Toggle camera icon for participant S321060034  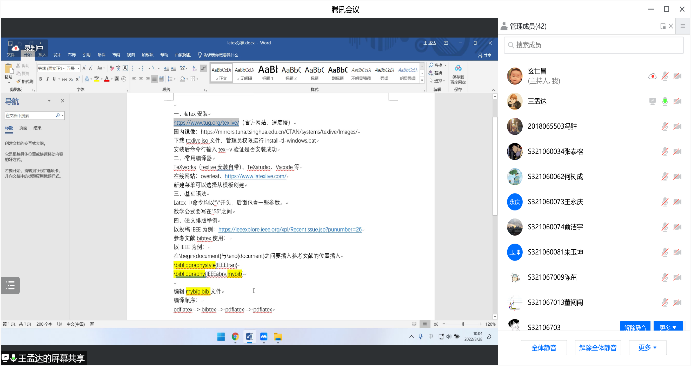pos(677,152)
